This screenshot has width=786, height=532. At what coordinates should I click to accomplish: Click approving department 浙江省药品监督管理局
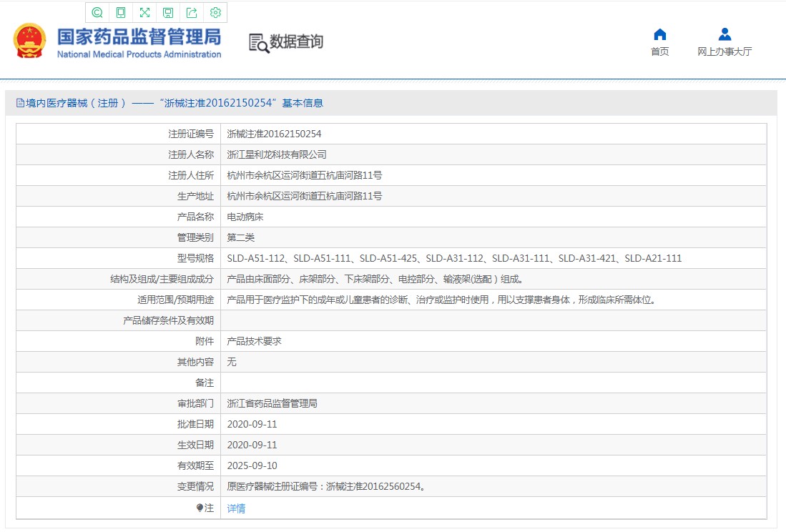[272, 403]
